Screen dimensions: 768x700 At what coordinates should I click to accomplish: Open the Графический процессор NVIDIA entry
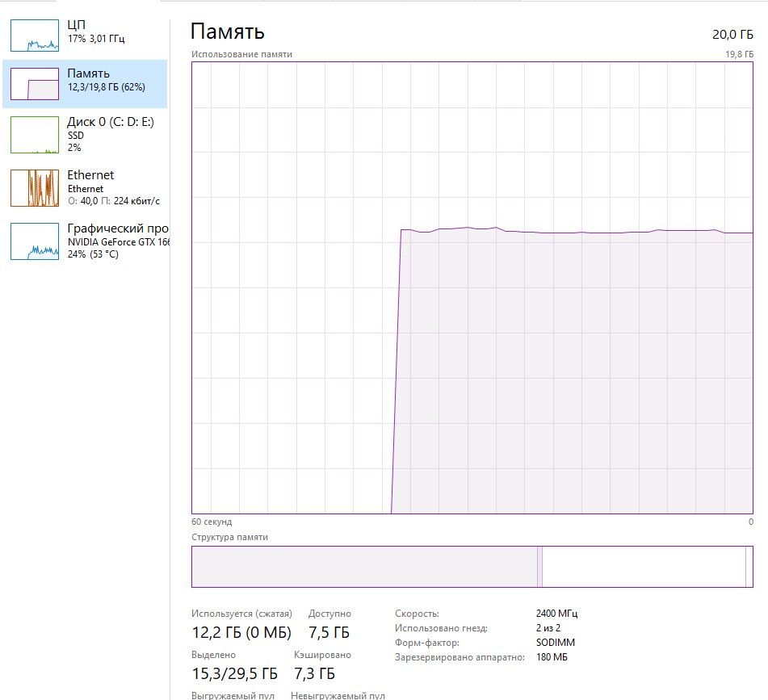[x=85, y=241]
